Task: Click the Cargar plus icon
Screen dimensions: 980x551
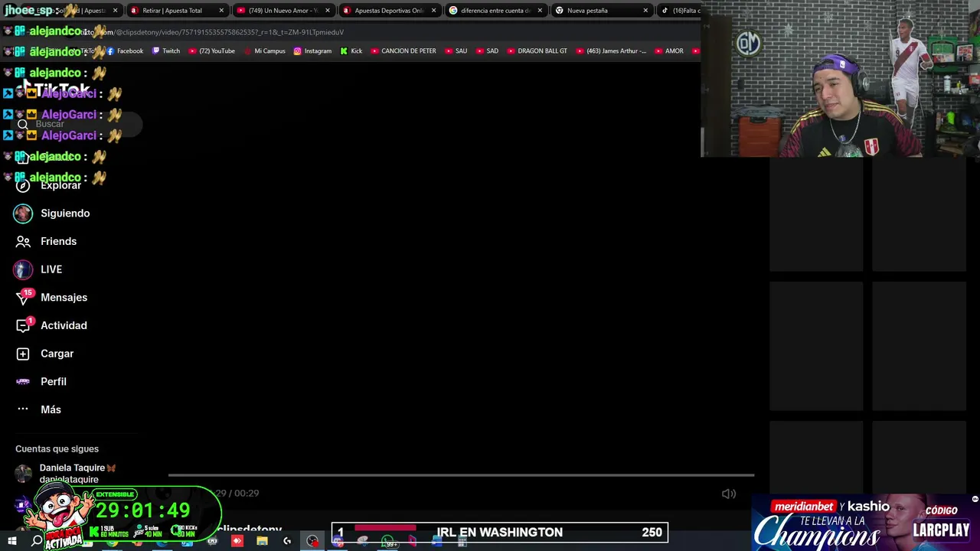Action: [x=23, y=354]
